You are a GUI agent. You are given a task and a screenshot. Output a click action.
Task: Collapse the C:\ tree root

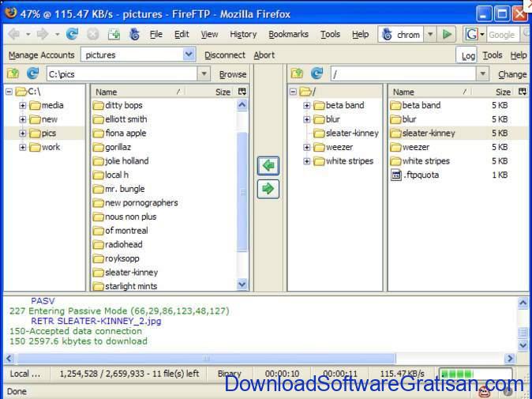click(x=9, y=92)
